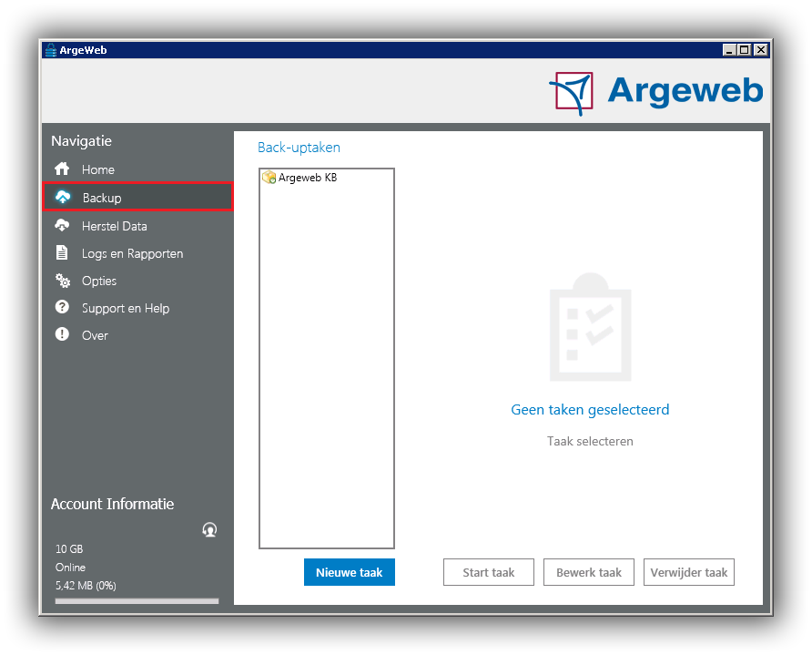
Task: Click the storage usage progress bar
Action: tap(137, 601)
